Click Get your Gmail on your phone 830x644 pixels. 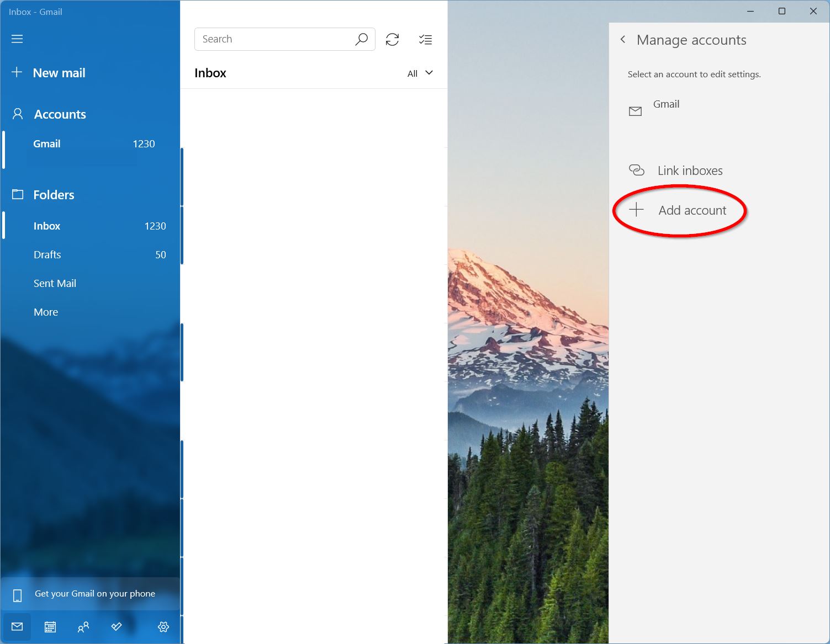90,594
